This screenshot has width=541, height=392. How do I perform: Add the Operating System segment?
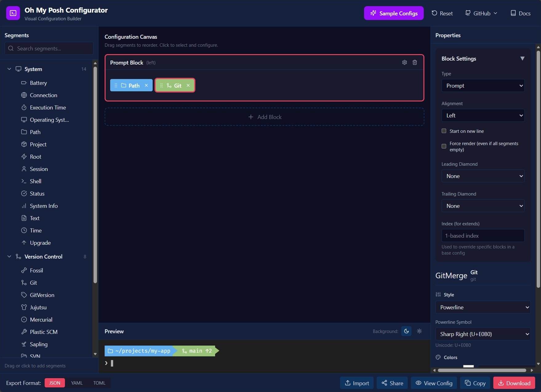[49, 120]
